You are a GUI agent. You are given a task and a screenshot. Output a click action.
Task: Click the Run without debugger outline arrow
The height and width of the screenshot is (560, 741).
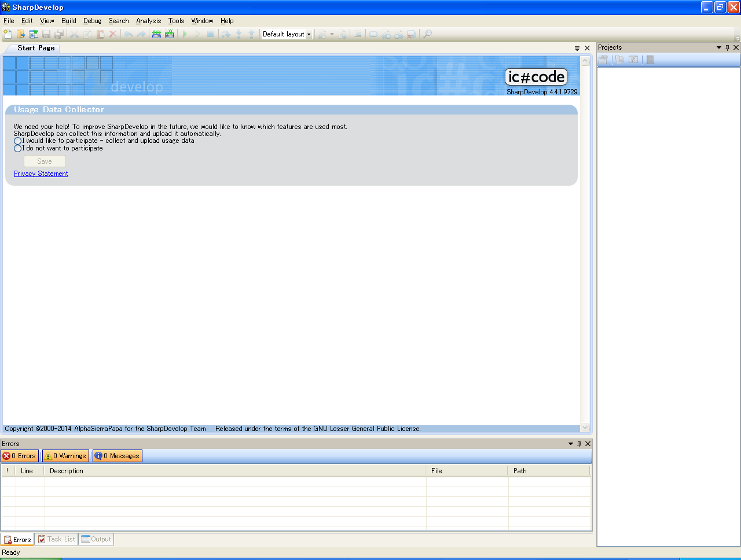coord(197,34)
